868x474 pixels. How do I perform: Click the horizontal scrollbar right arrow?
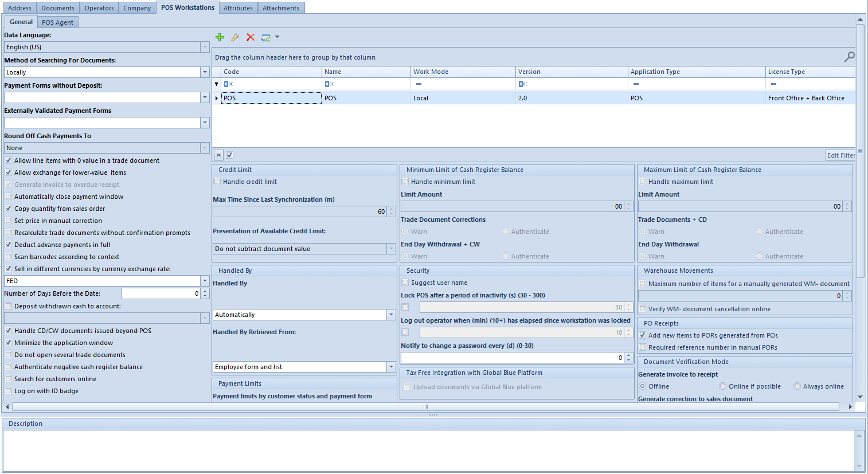[x=850, y=406]
